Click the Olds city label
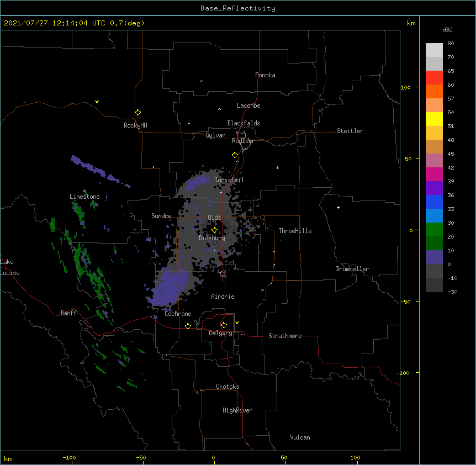This screenshot has height=465, width=476. [214, 218]
